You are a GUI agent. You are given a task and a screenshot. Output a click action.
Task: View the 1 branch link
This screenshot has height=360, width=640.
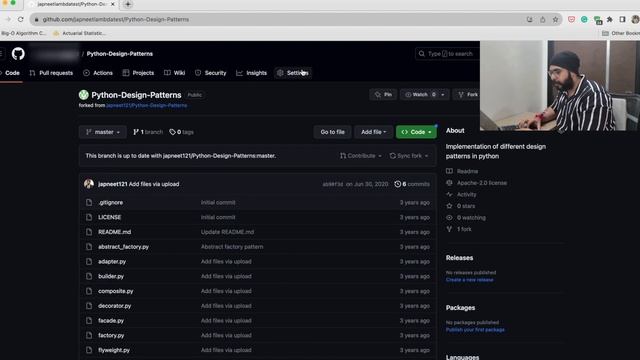pyautogui.click(x=148, y=132)
